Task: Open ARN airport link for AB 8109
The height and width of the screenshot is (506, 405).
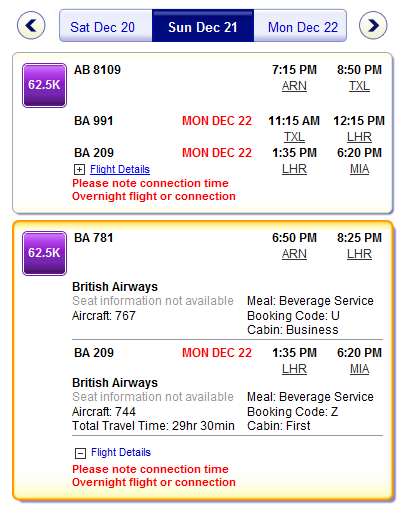Action: (294, 86)
